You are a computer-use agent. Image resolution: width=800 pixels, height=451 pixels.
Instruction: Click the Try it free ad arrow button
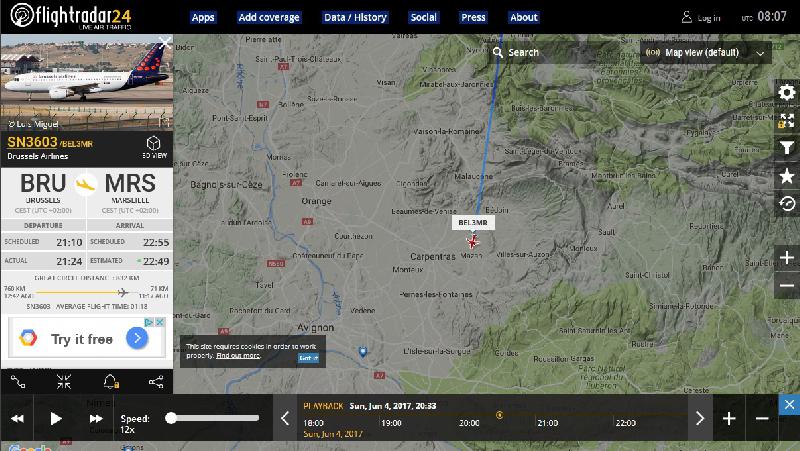[x=137, y=338]
